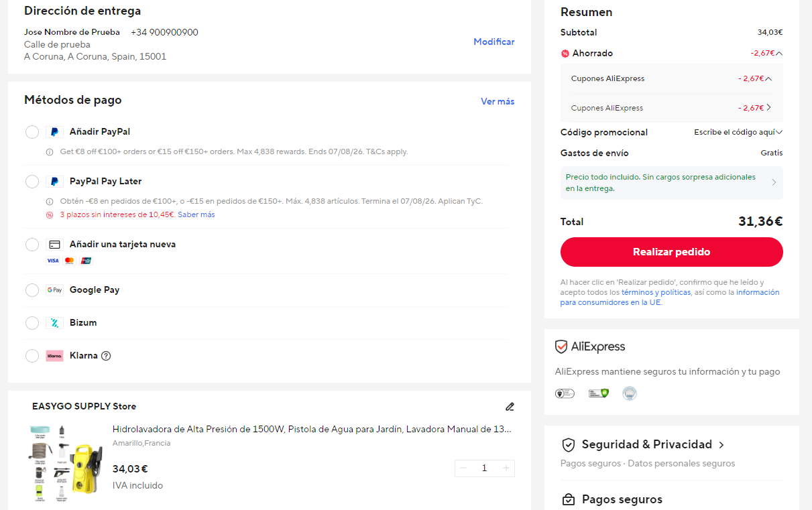Image resolution: width=812 pixels, height=510 pixels.
Task: Select the PayPal Pay Later radio button
Action: [x=32, y=182]
